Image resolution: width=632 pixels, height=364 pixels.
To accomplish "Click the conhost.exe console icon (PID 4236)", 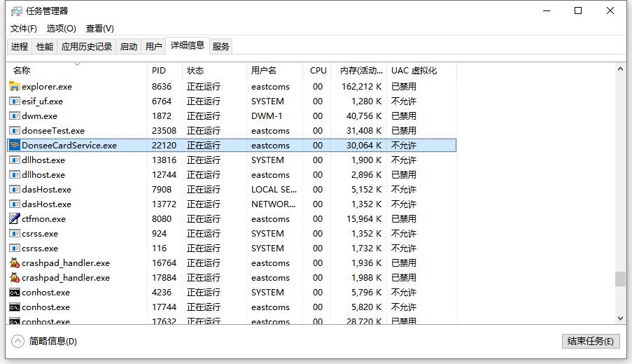I will tap(15, 293).
